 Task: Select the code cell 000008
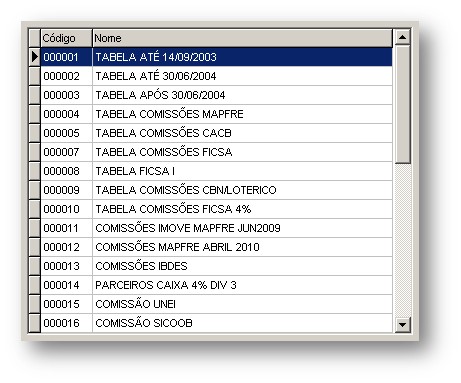click(66, 171)
